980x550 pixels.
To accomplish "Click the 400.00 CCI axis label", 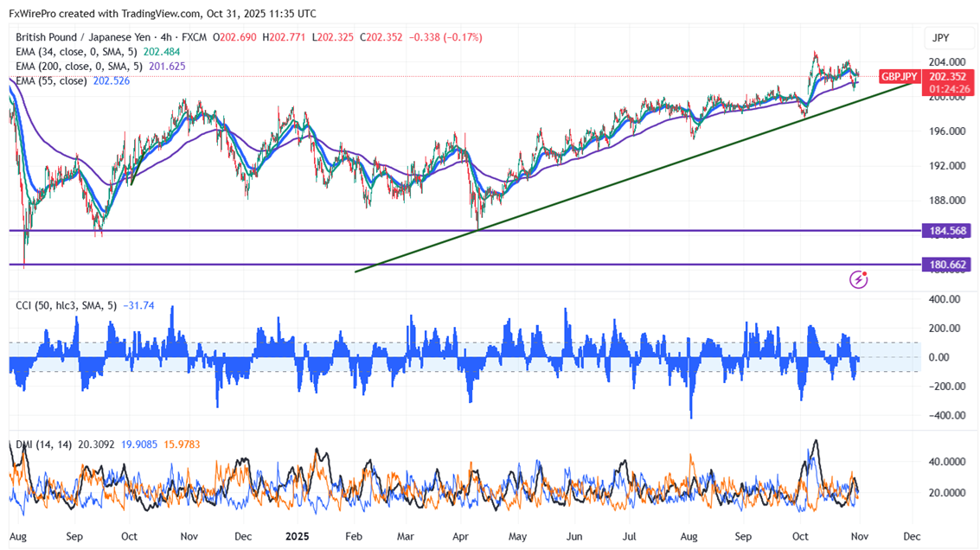I will coord(945,299).
